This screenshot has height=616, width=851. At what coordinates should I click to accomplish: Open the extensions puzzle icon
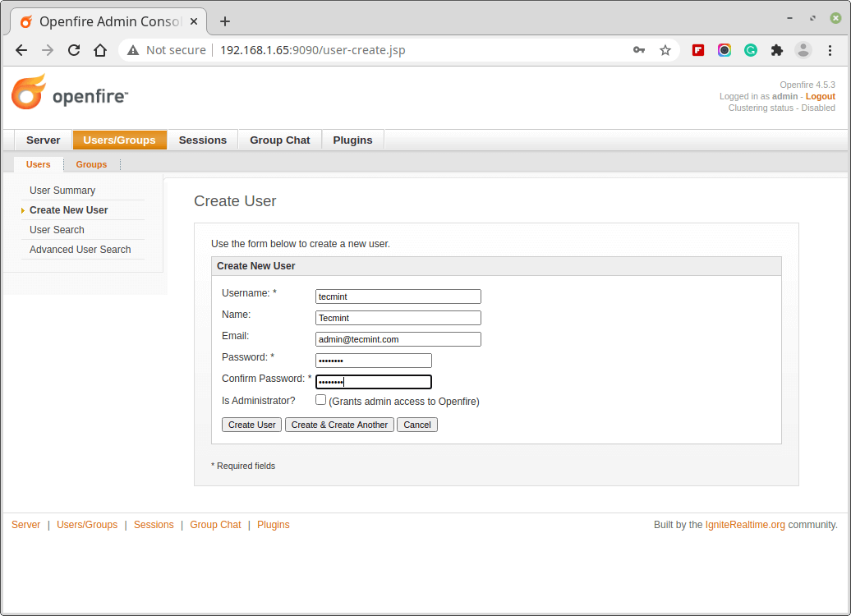click(x=777, y=50)
